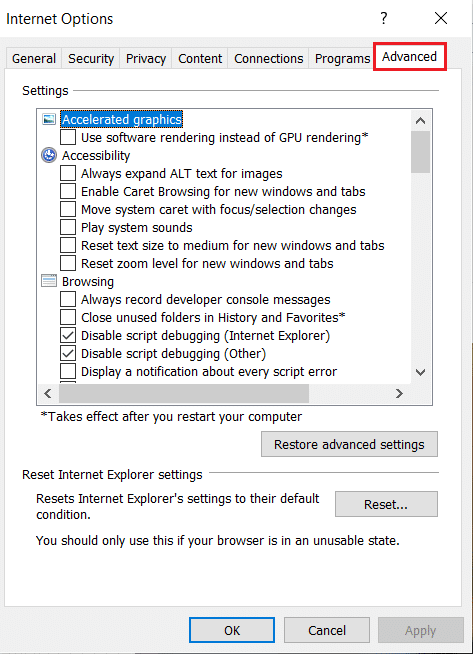473x654 pixels.
Task: Uncheck Disable script debugging (Internet Explorer)
Action: pos(68,335)
